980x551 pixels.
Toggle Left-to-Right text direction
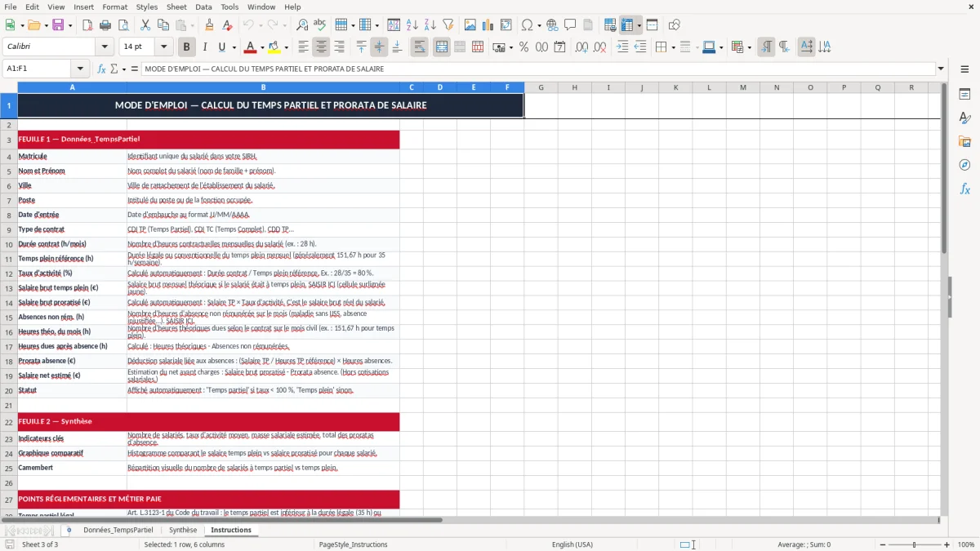pos(766,47)
